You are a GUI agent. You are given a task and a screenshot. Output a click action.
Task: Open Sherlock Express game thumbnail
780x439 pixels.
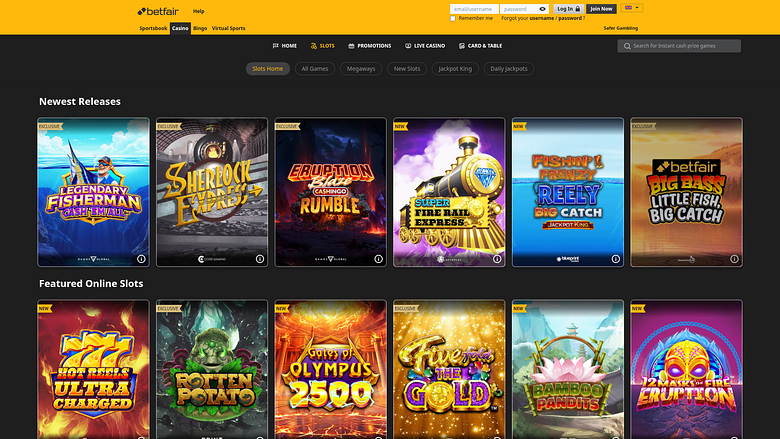coord(212,192)
